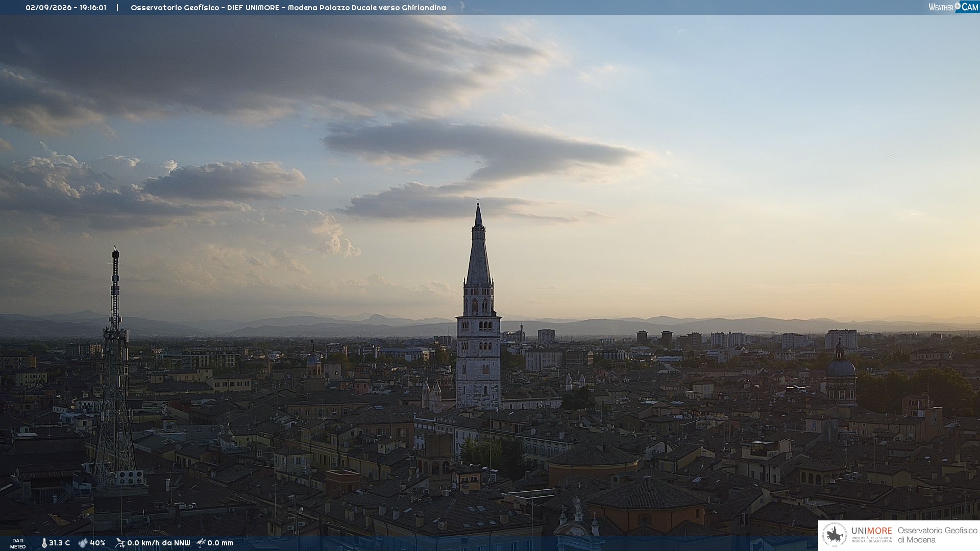Click the rain umbrella icon
The image size is (980, 551).
point(201,543)
